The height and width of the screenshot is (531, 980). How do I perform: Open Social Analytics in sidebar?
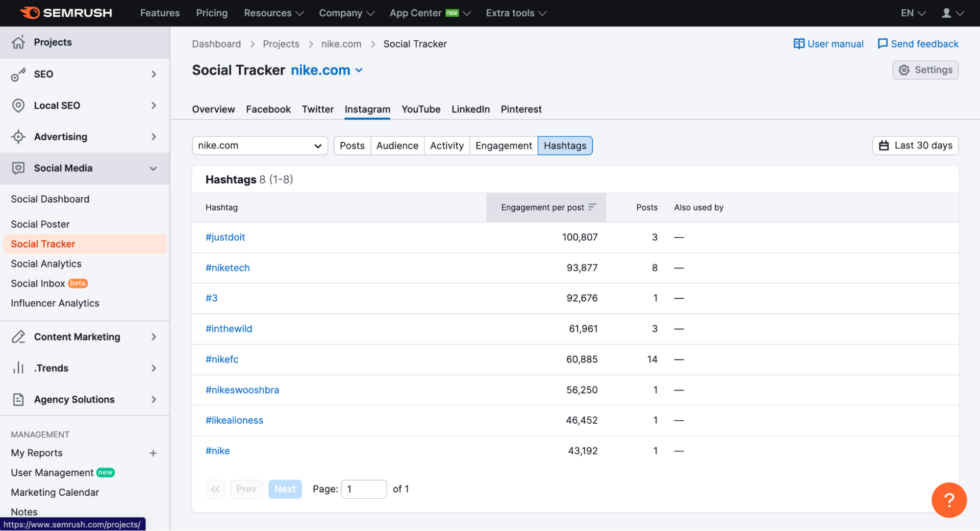click(46, 264)
